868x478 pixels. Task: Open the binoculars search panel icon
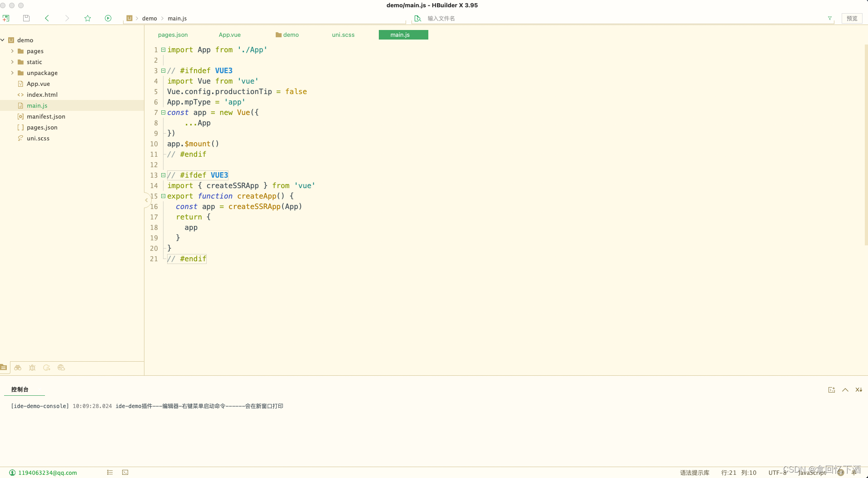[x=18, y=368]
